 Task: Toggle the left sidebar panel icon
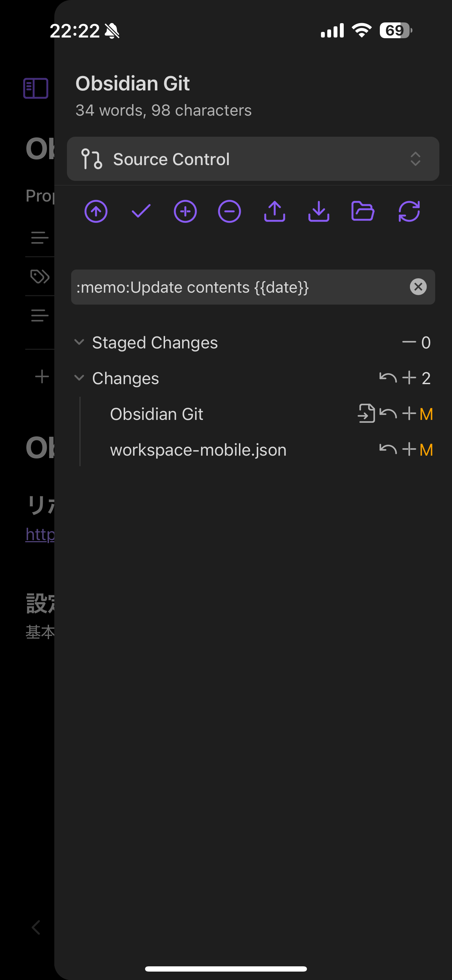point(36,88)
